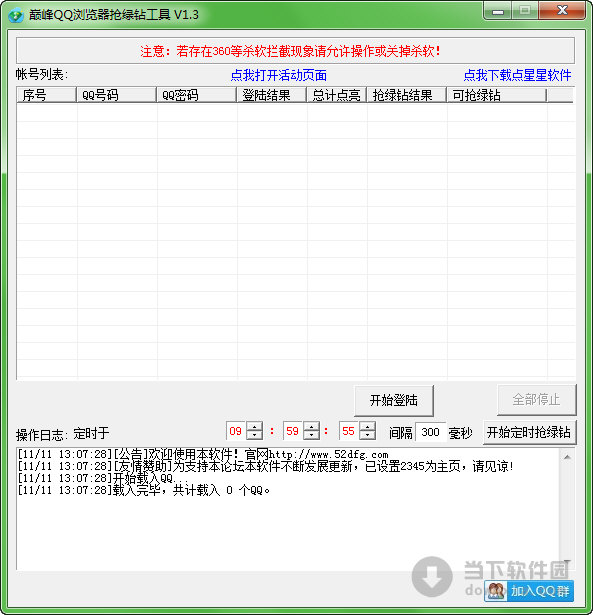Click the hour field showing 09
Image resolution: width=593 pixels, height=615 pixels.
tap(235, 431)
